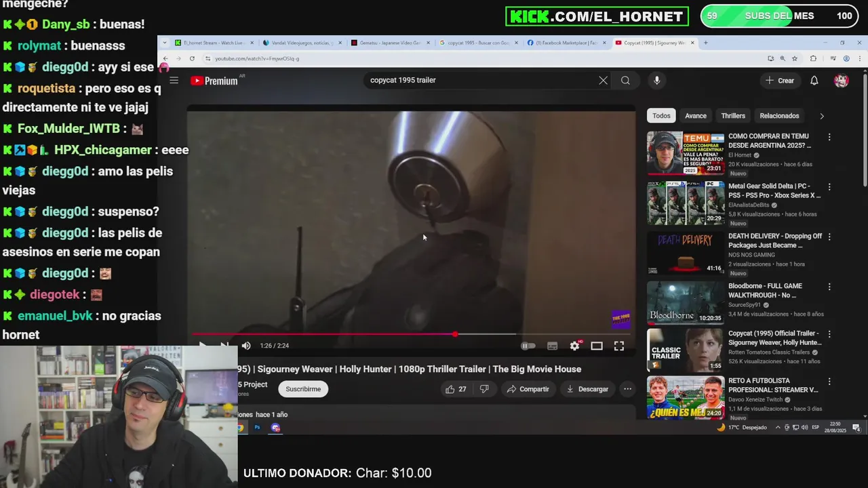Show hidden system tray icons

point(778,428)
